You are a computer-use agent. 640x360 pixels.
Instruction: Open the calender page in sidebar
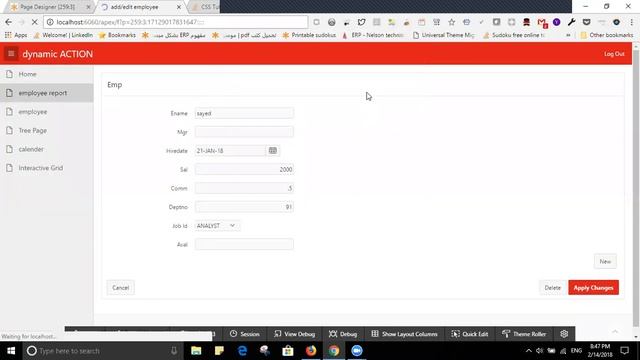(47, 149)
